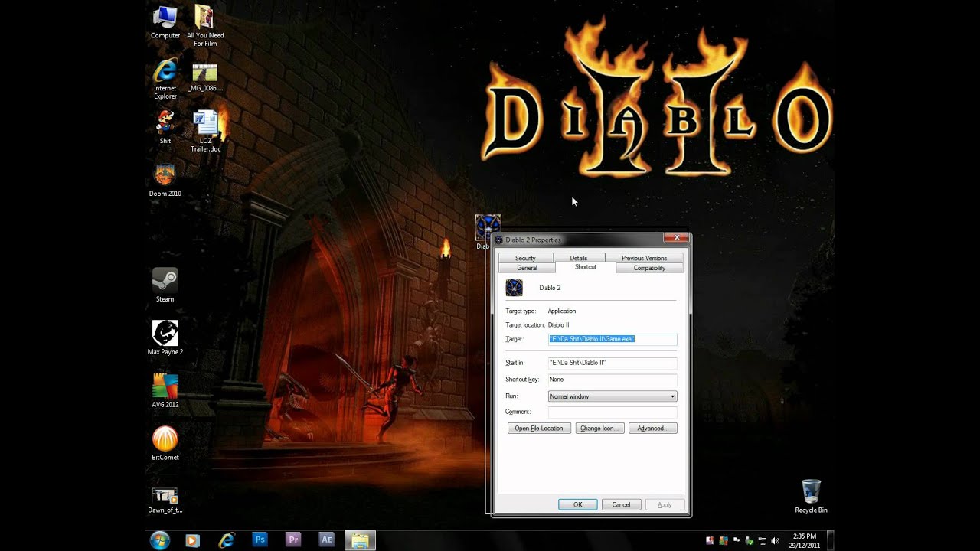Click the AVG tray icon

pos(724,540)
